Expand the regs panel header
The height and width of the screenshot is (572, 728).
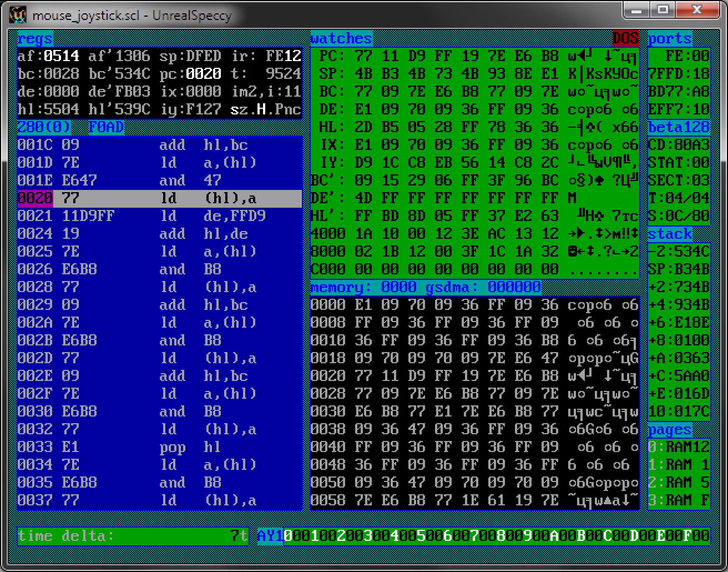coord(35,38)
